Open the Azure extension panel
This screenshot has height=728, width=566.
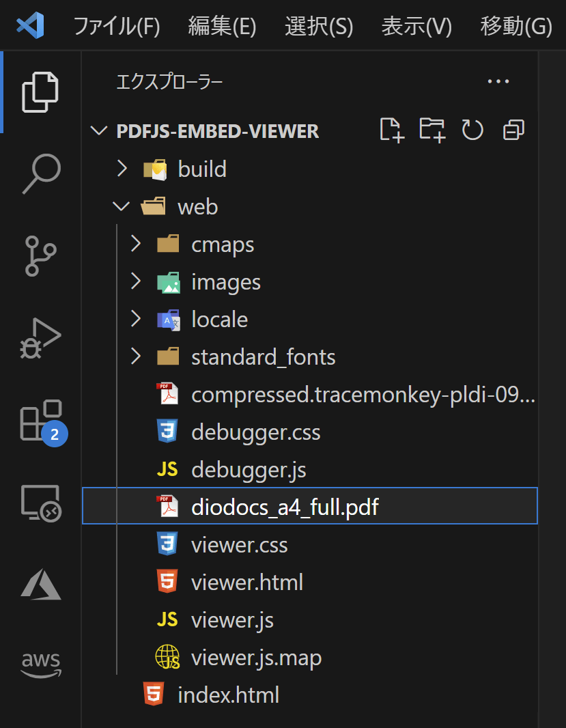pos(40,584)
